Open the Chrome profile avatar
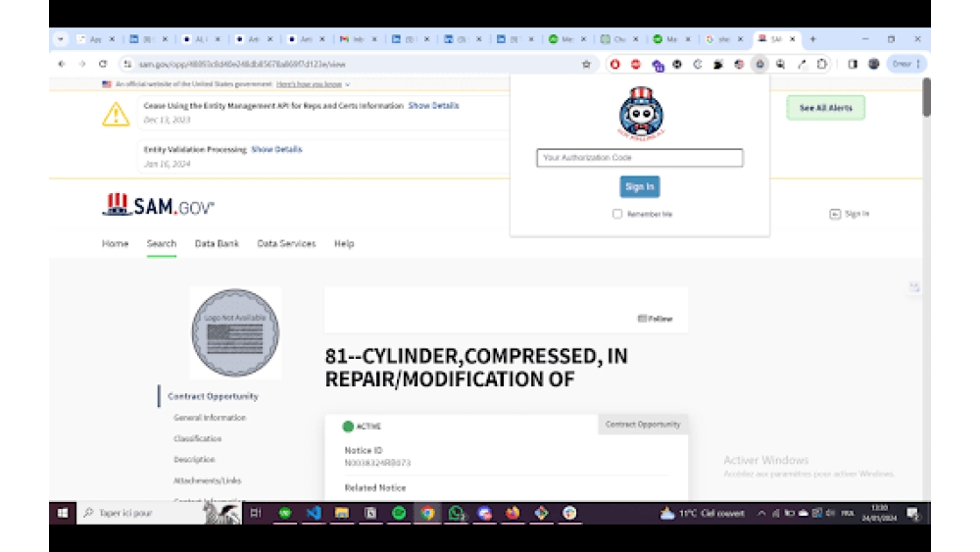 (874, 64)
